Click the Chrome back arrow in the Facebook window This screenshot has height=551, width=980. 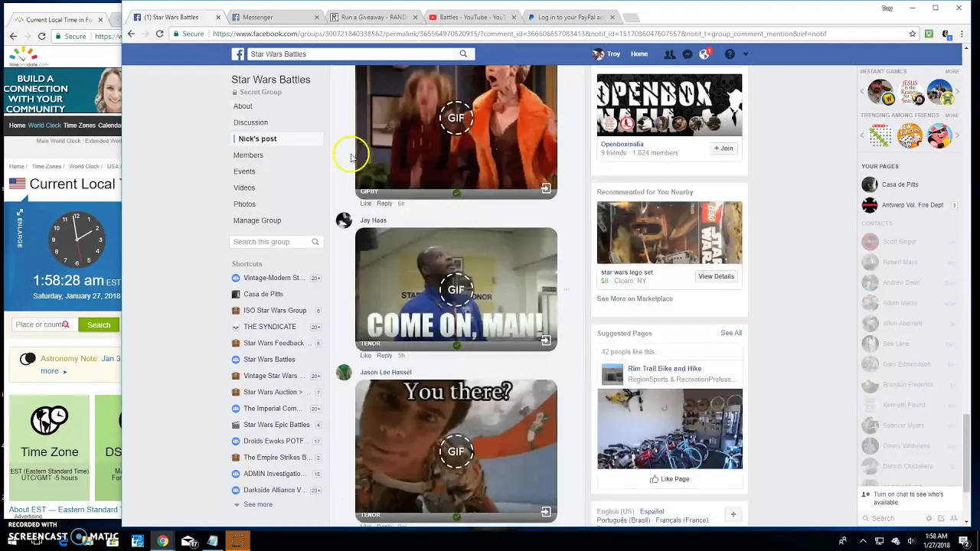(131, 34)
